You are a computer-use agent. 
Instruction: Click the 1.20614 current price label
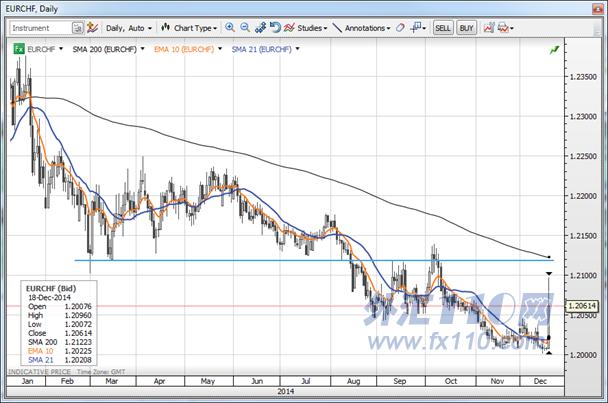(582, 306)
